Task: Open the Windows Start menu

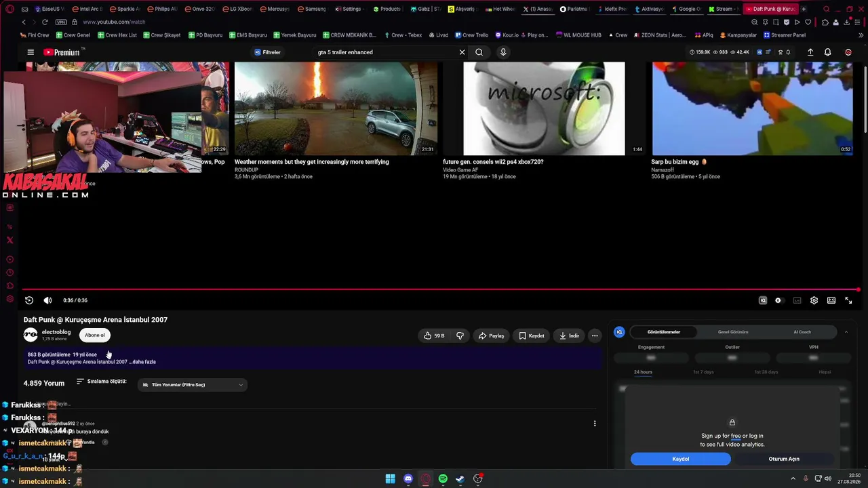Action: (x=391, y=479)
